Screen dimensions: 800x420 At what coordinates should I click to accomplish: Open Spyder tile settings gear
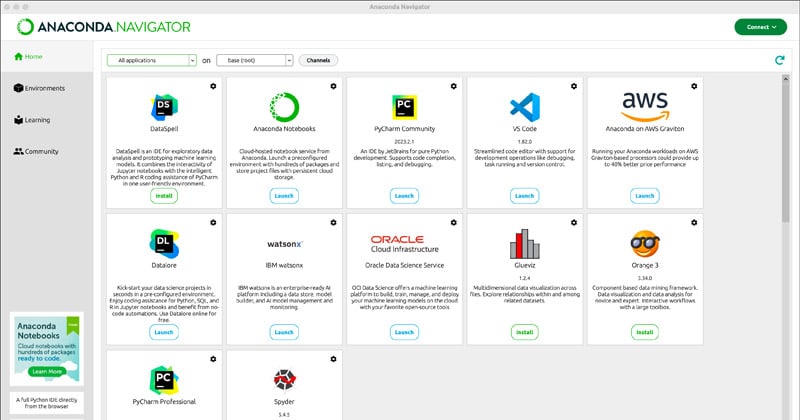[x=333, y=359]
